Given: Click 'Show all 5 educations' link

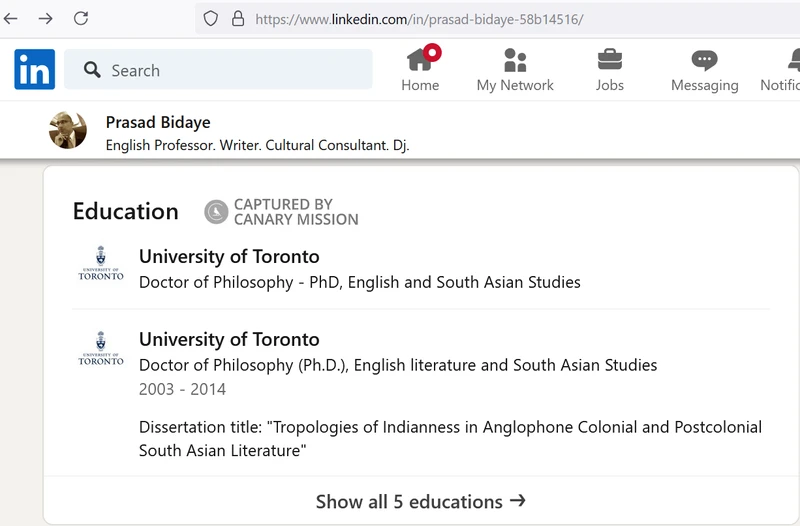Looking at the screenshot, I should click(x=421, y=502).
